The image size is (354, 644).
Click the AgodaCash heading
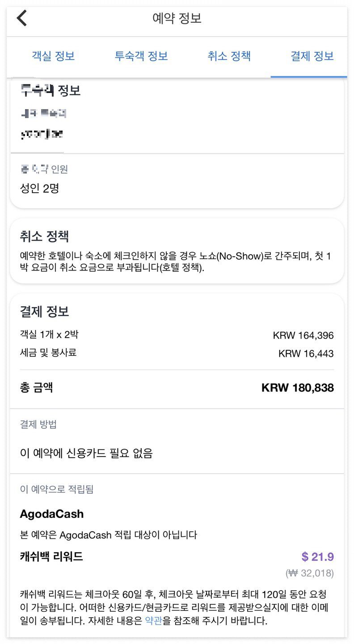[x=52, y=514]
